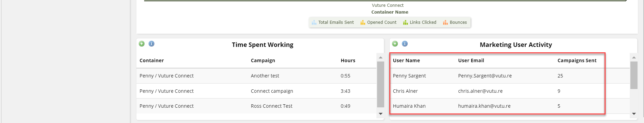The image size is (644, 123).
Task: Click scroll up arrow in Marketing User Activity
Action: click(x=634, y=57)
